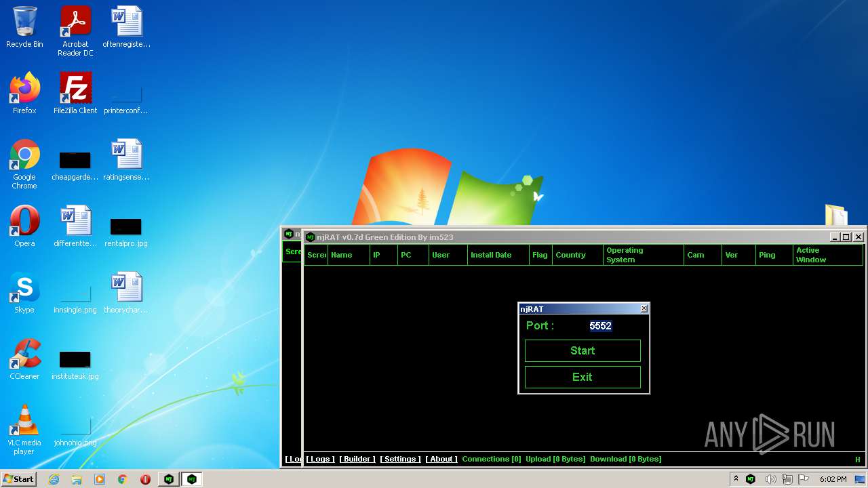
Task: Click Show desktop button at taskbar end
Action: point(861,479)
